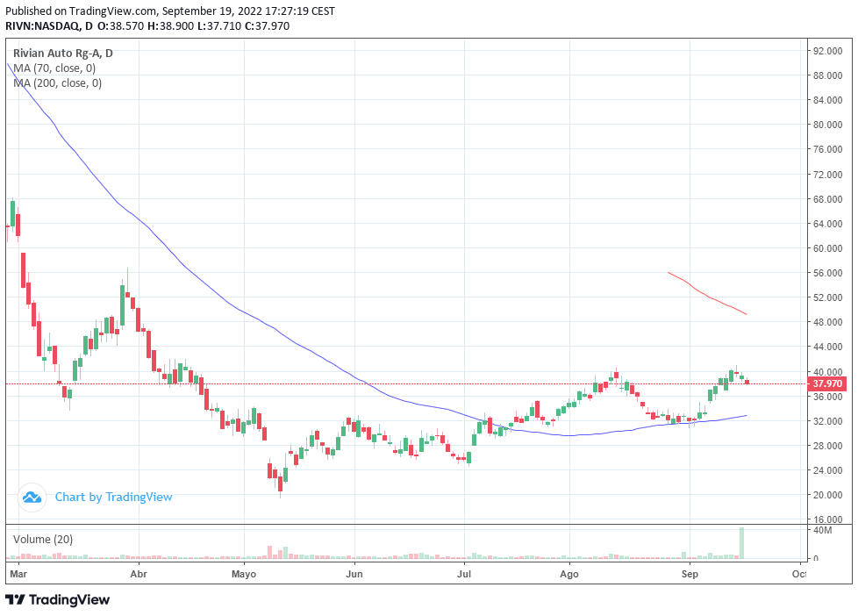Click the 'C:37.970' close value

[x=267, y=25]
